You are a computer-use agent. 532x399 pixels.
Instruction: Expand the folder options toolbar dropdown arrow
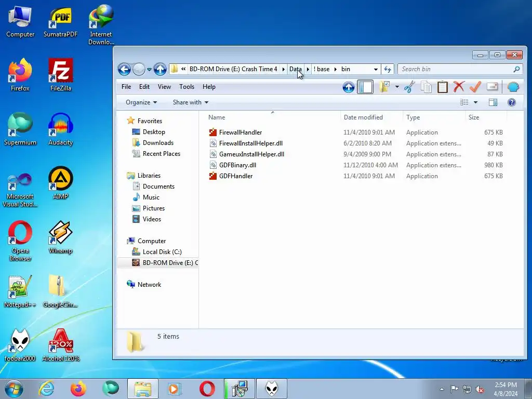click(x=396, y=87)
